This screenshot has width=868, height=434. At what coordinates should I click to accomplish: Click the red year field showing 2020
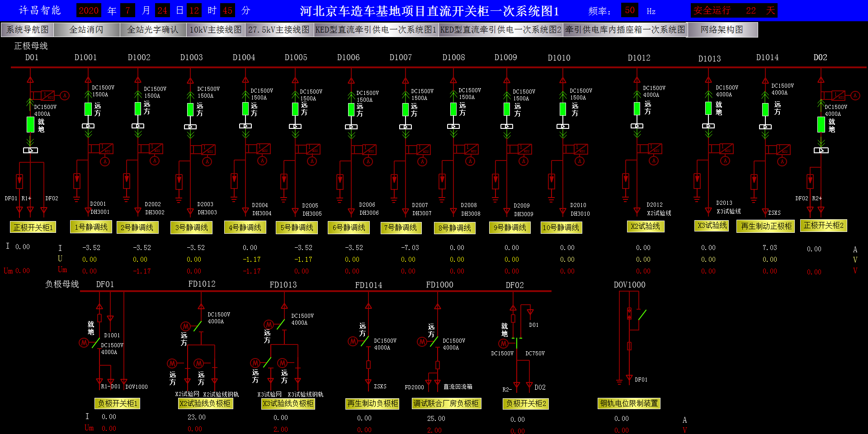click(89, 10)
